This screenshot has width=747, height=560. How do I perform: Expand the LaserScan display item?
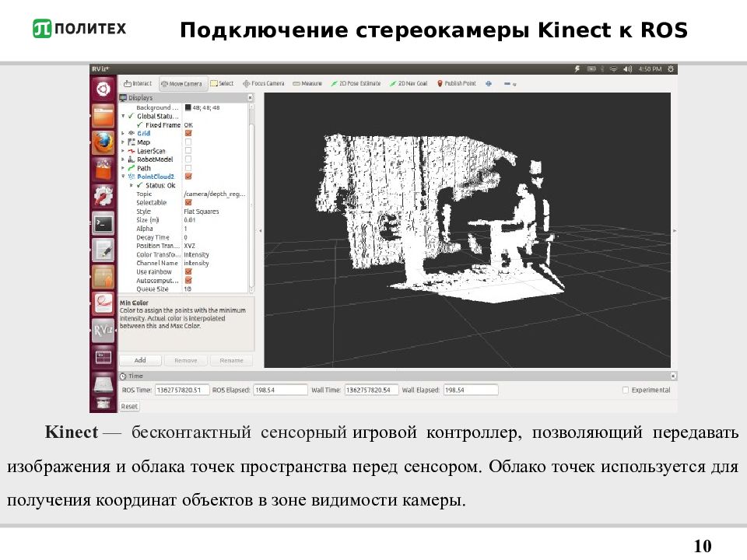click(x=124, y=150)
